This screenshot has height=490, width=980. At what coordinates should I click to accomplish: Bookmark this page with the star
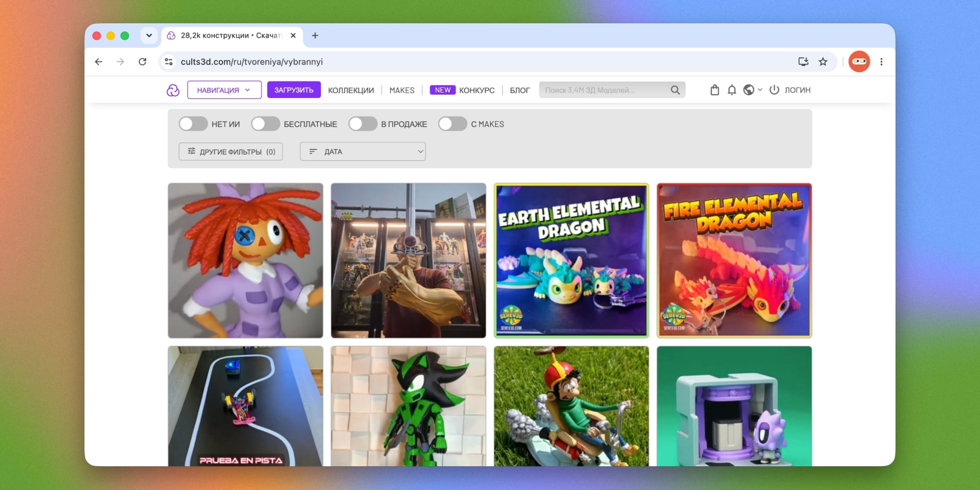coord(823,62)
